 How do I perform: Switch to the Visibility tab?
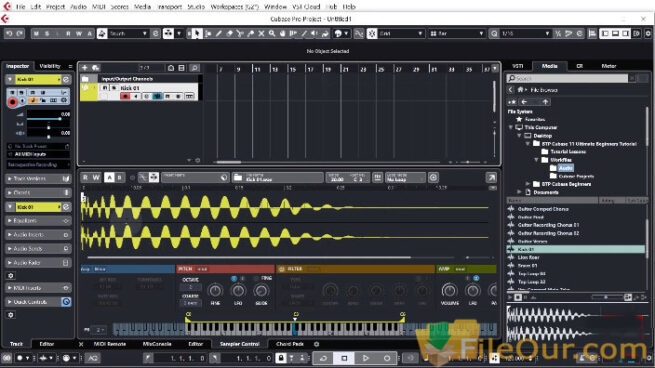(x=50, y=66)
